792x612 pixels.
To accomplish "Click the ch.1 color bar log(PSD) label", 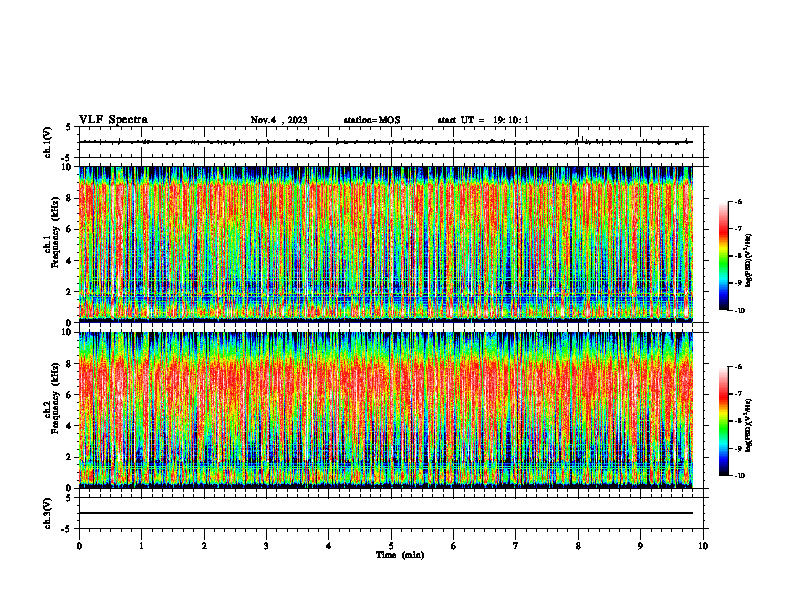I will click(749, 261).
